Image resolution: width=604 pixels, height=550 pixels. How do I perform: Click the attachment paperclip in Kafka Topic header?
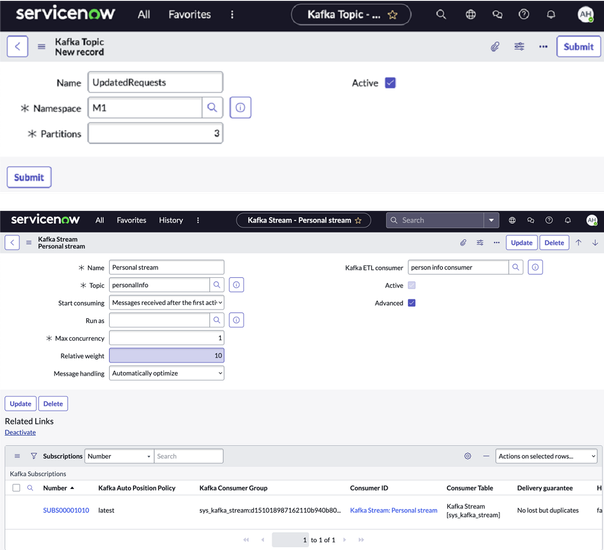point(494,47)
